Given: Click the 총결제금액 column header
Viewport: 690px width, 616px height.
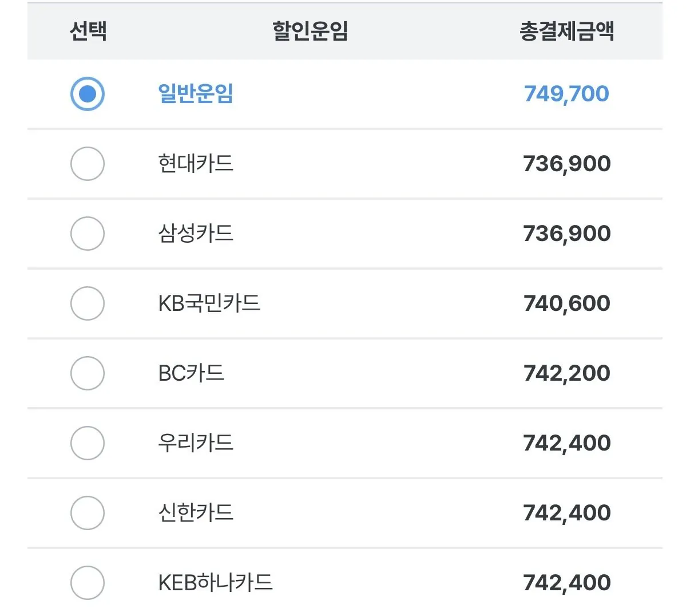Looking at the screenshot, I should (x=567, y=31).
